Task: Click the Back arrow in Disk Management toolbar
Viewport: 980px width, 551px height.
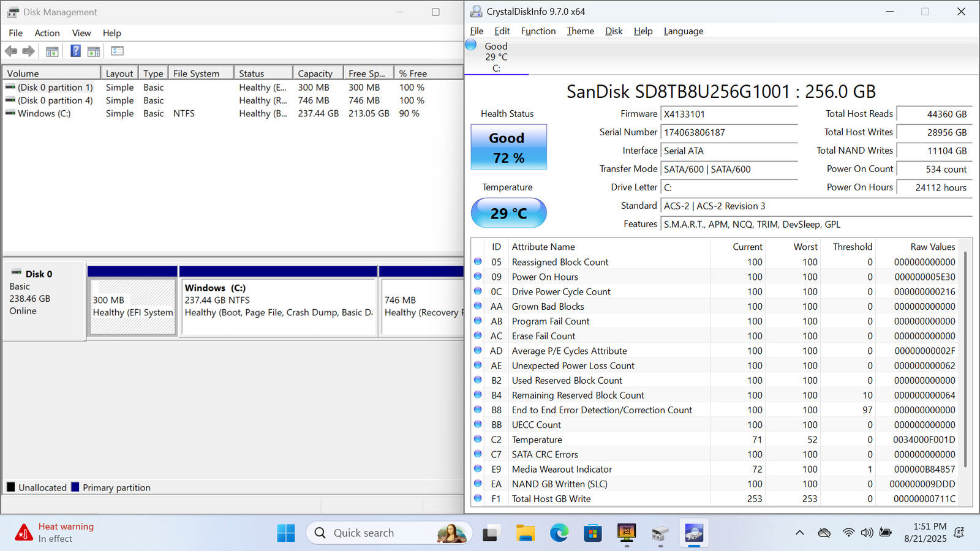Action: click(11, 51)
